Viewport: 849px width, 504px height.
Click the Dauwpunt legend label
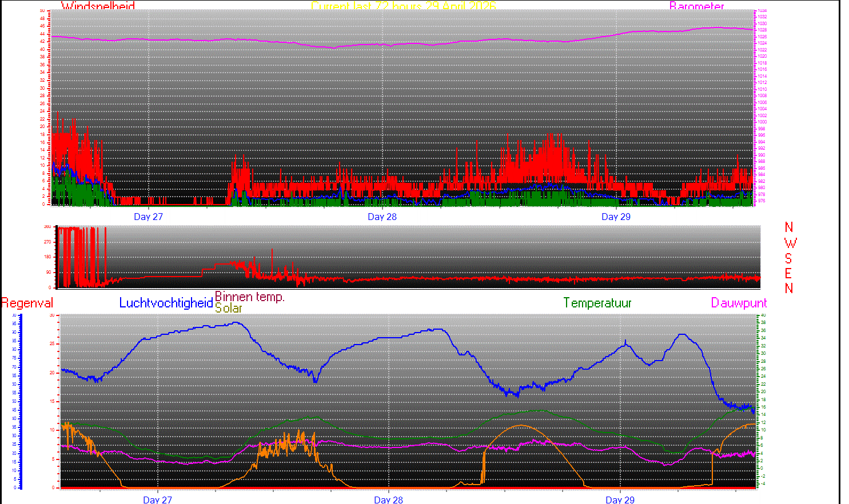tap(739, 303)
